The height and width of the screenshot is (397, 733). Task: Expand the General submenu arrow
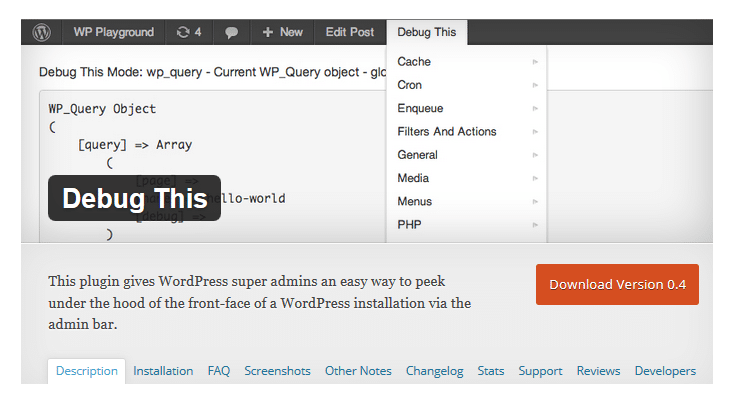tap(535, 155)
